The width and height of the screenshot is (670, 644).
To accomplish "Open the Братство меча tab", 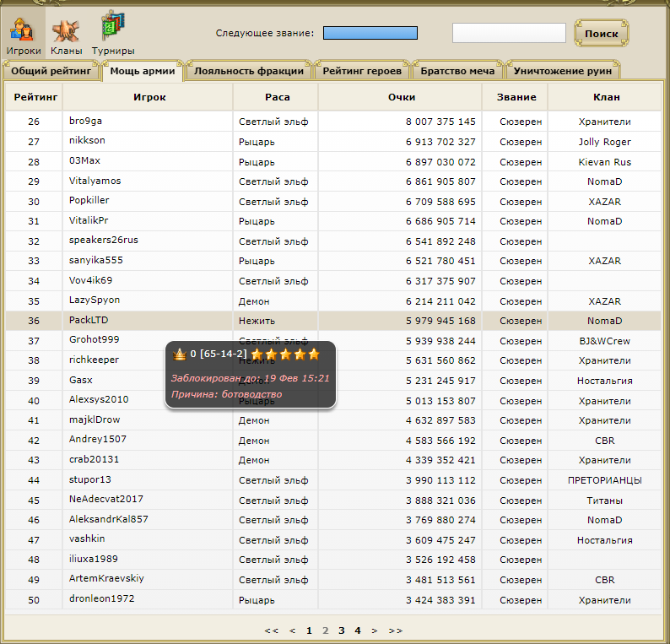I will [457, 71].
